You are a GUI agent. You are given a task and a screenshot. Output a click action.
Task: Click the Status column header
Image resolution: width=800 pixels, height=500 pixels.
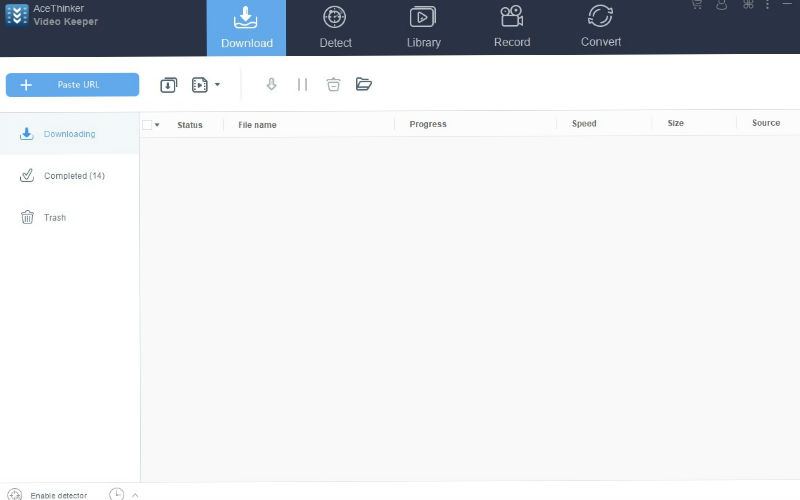pyautogui.click(x=190, y=125)
